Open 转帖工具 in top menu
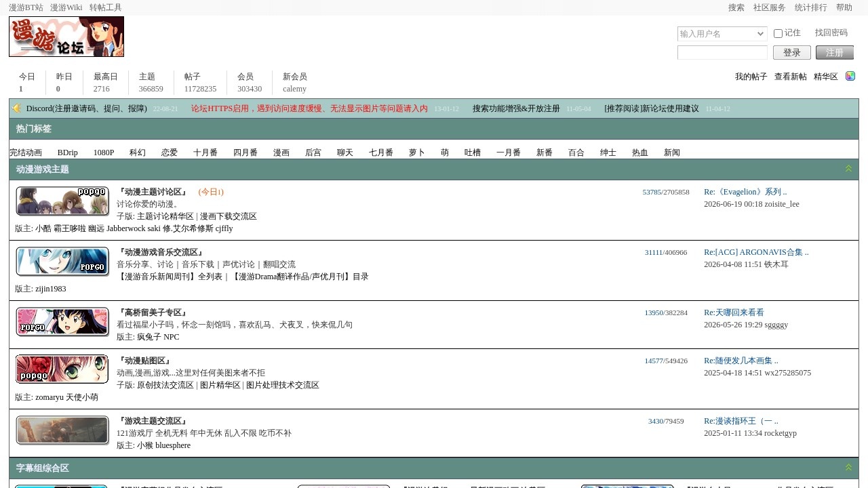The image size is (868, 488). coord(106,7)
